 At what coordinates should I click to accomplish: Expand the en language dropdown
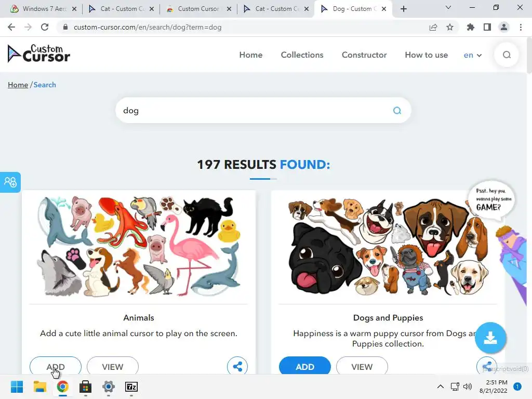pos(473,55)
